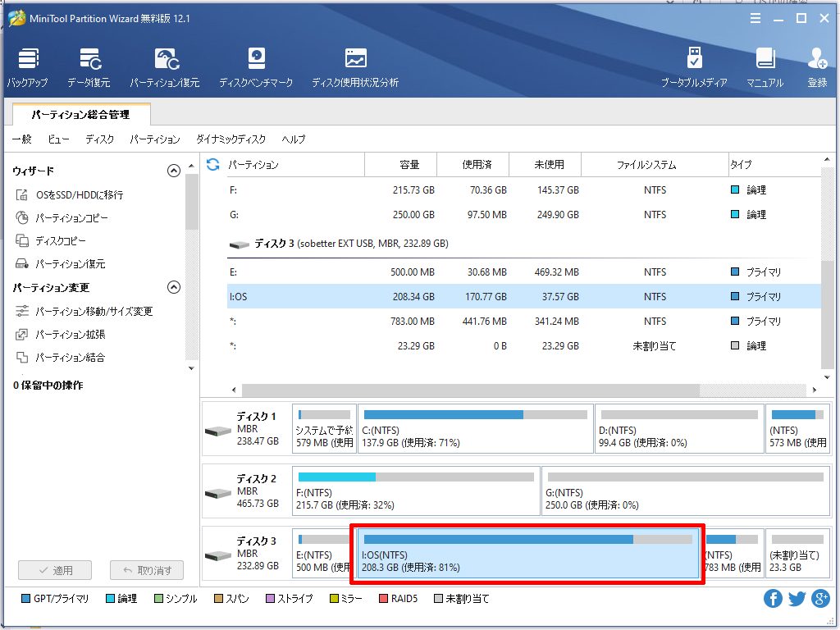Start Migrate OS to SSD/HDD wizard

pyautogui.click(x=70, y=195)
